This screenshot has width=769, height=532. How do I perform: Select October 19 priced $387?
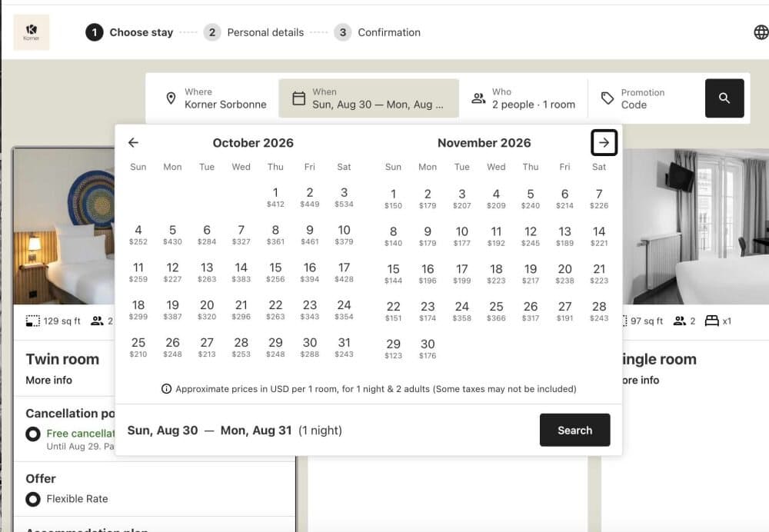pos(172,310)
